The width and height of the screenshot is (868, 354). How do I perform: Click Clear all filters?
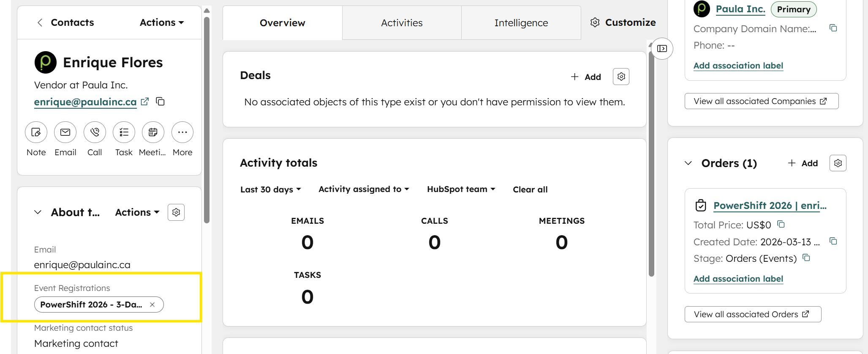coord(530,189)
